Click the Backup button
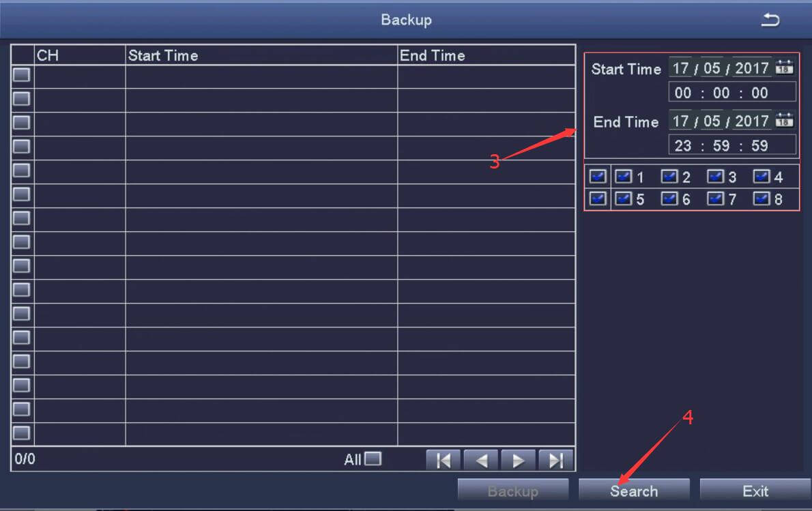The height and width of the screenshot is (511, 812). [512, 490]
